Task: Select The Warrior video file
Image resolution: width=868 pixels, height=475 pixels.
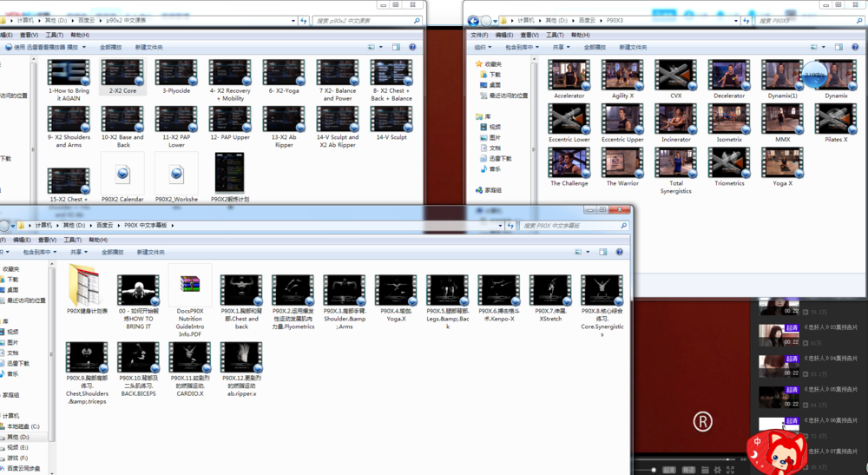Action: pos(622,168)
